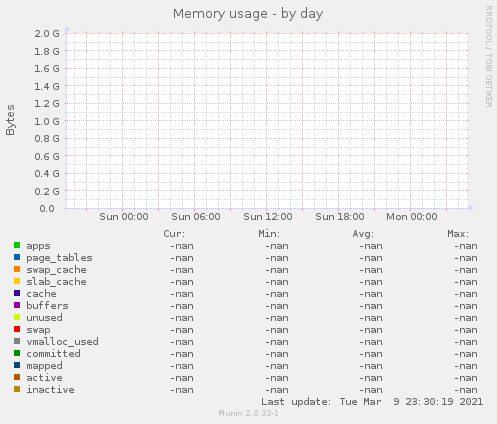Click the committed Cur value -nan
This screenshot has width=497, height=424.
coord(182,354)
